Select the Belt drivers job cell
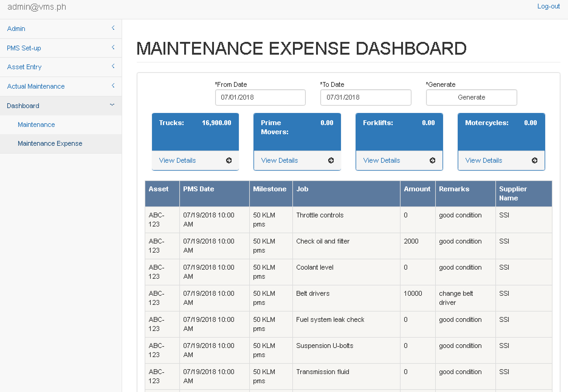This screenshot has width=568, height=392. [346, 298]
